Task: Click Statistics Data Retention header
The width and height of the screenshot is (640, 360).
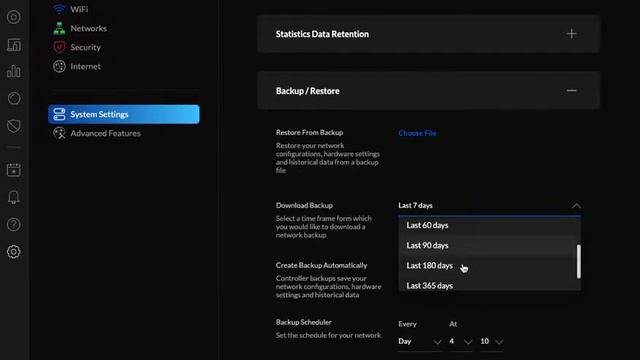Action: coord(429,34)
